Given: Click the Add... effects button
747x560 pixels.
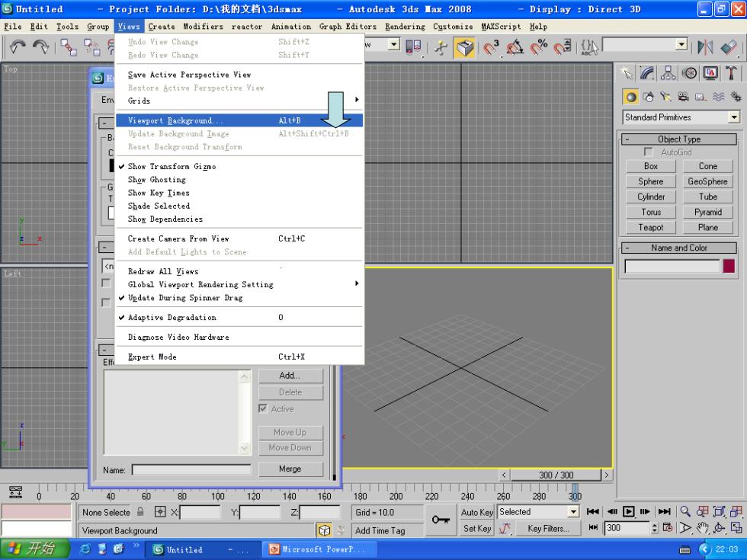Looking at the screenshot, I should point(290,375).
